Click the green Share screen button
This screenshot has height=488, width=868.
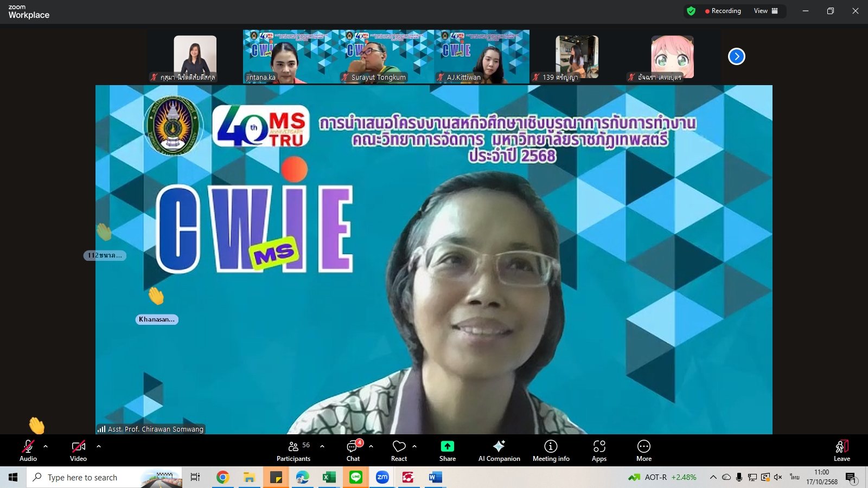[x=447, y=451]
